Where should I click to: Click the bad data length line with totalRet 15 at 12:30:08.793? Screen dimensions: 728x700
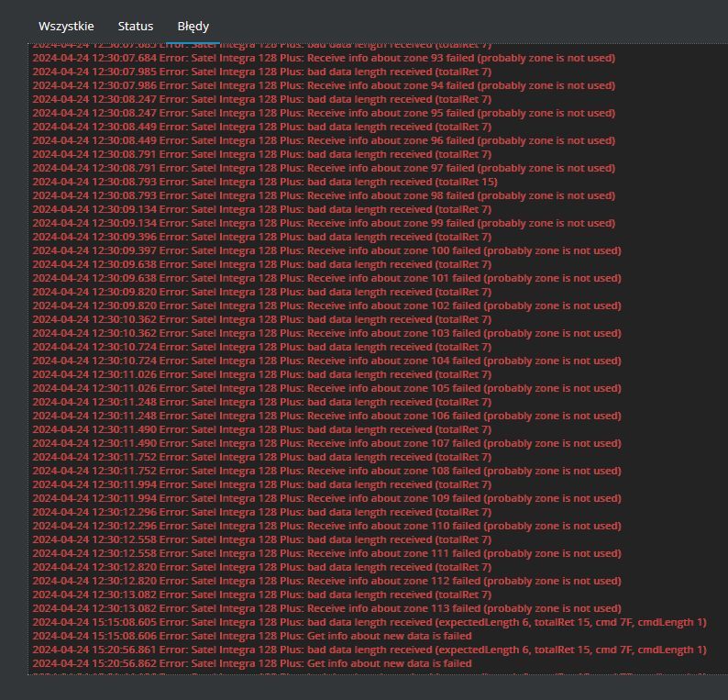(265, 182)
